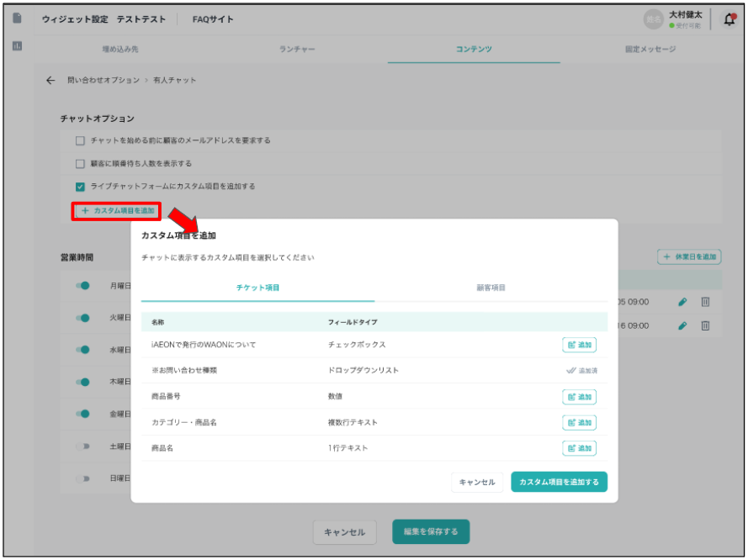Switch to the 顧客項目 tab
Image resolution: width=748 pixels, height=560 pixels.
[491, 288]
